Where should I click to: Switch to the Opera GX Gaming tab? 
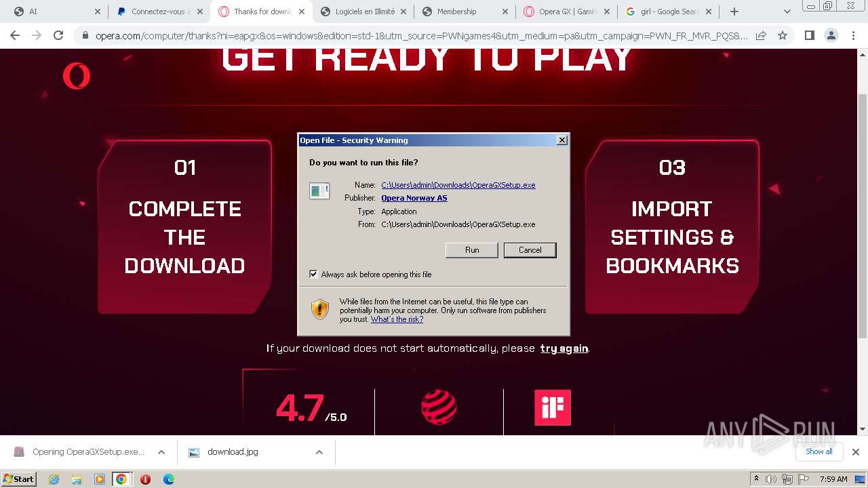click(566, 12)
